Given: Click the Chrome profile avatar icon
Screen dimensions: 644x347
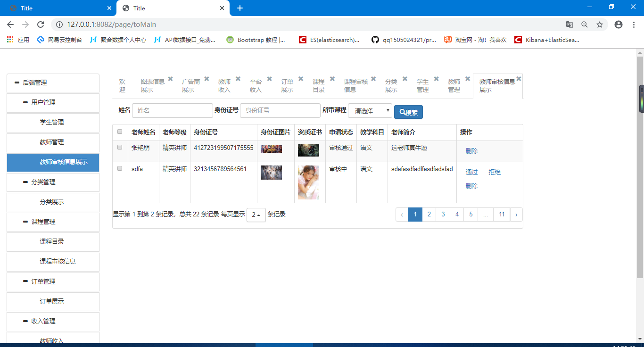Looking at the screenshot, I should (x=619, y=25).
